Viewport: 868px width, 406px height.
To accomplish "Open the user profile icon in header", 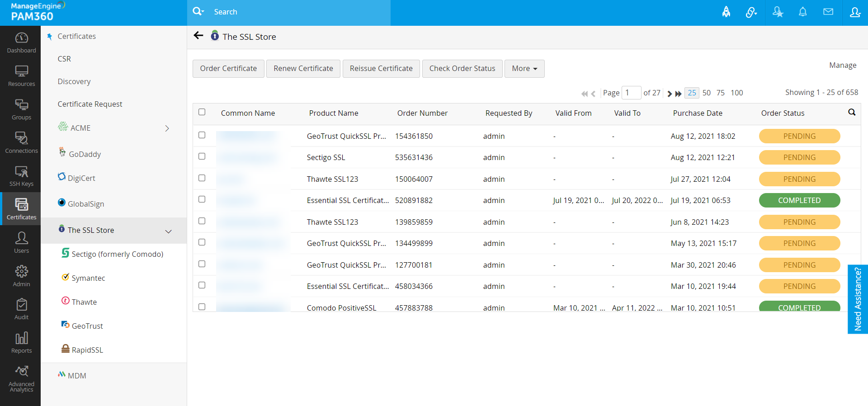I will coord(854,12).
